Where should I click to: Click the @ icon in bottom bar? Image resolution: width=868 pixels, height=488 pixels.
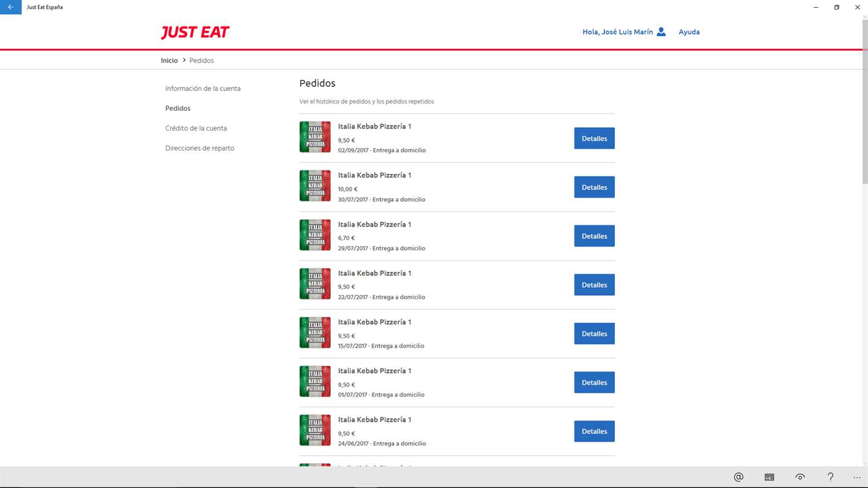tap(738, 477)
